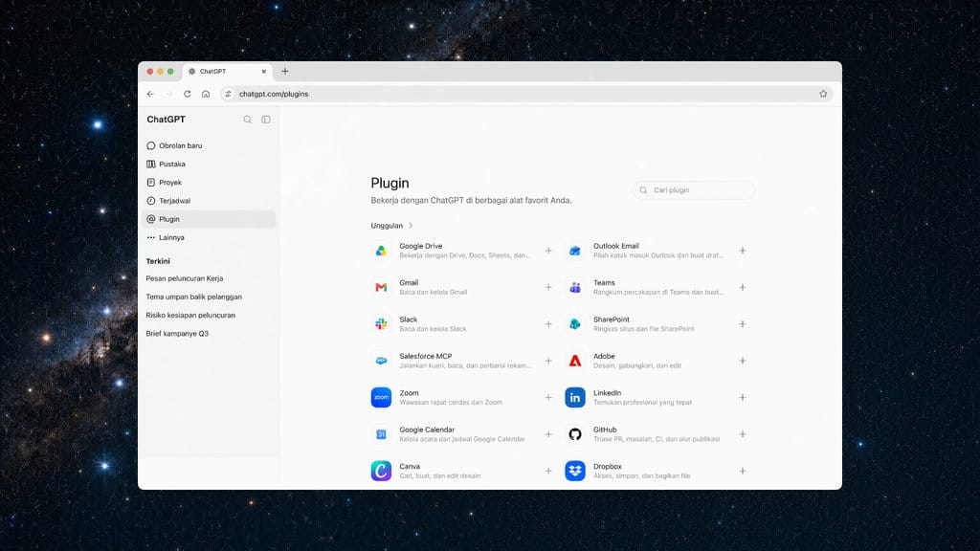Open site info icon in address bar
The height and width of the screenshot is (551, 980).
pos(228,94)
